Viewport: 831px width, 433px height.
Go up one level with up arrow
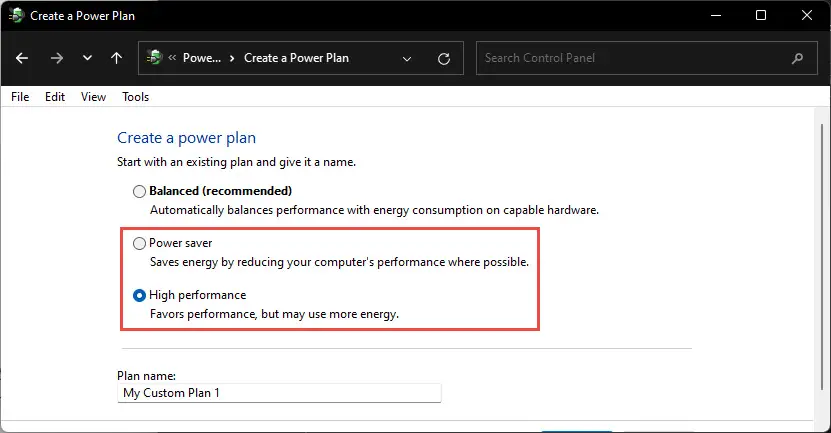click(117, 58)
